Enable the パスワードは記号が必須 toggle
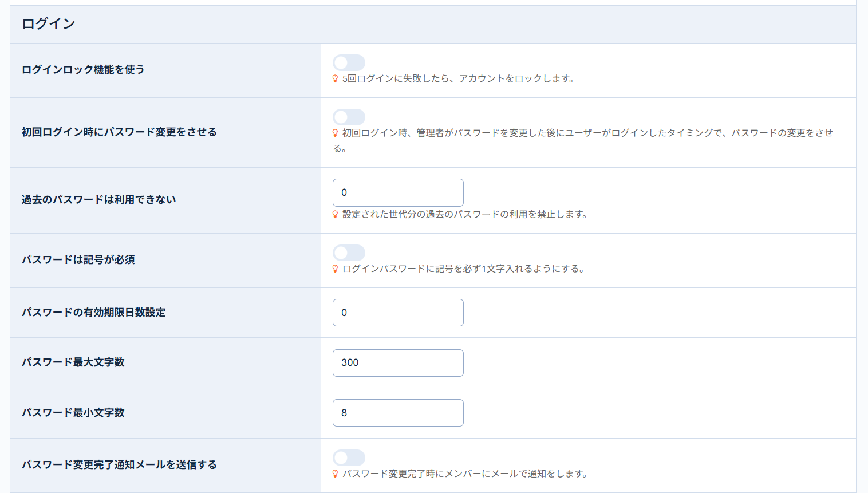This screenshot has width=868, height=493. pos(349,253)
